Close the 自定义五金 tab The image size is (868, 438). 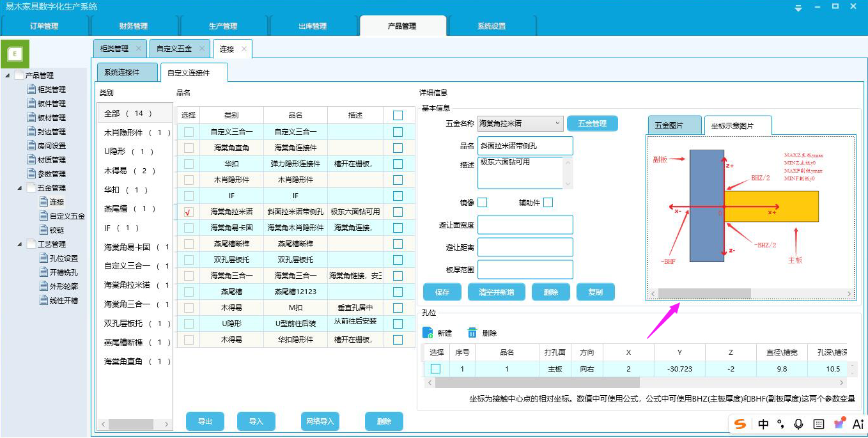tap(201, 49)
